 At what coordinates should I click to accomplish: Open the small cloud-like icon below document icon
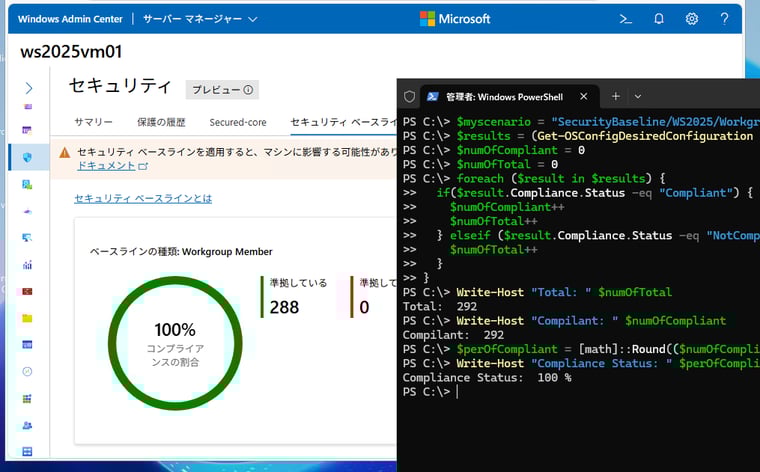(x=27, y=211)
